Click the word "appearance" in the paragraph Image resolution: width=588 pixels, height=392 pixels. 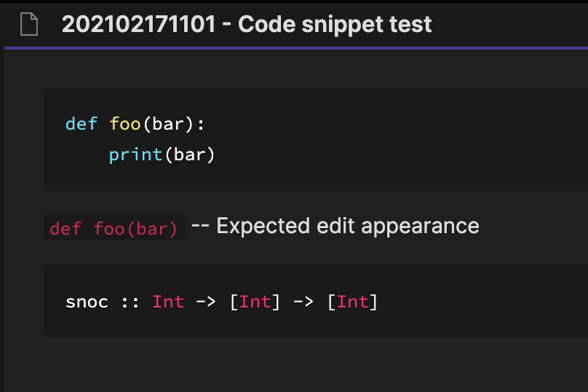pyautogui.click(x=420, y=227)
